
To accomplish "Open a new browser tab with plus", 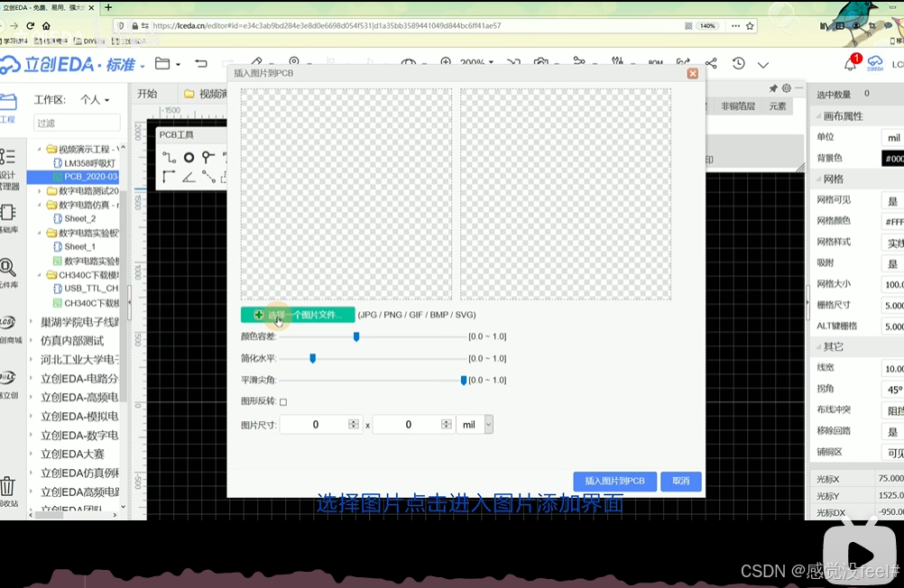I will [x=108, y=7].
